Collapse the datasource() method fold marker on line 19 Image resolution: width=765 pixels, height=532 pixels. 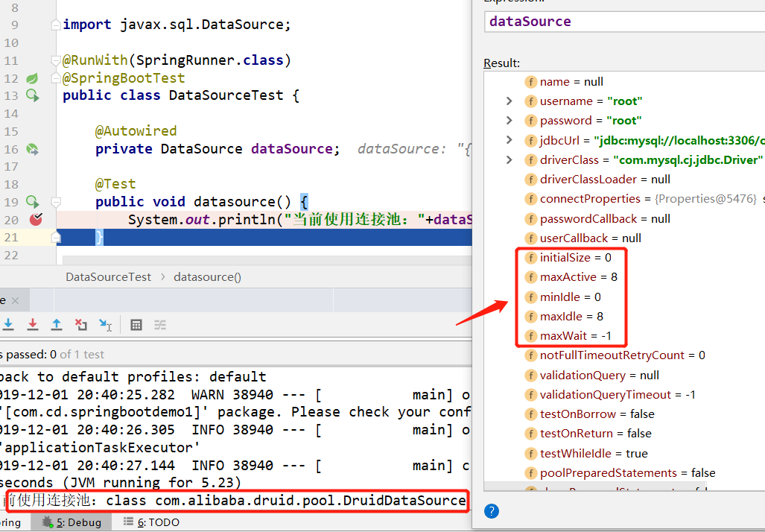56,202
